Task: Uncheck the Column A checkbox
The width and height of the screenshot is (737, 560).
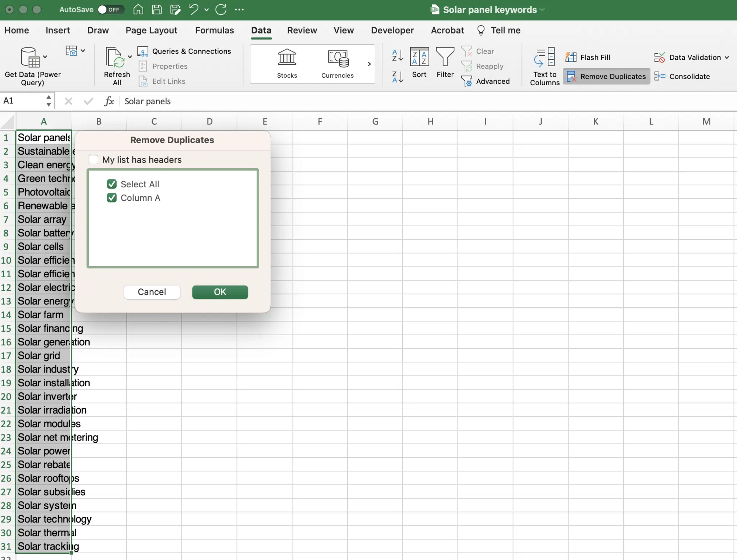Action: [x=112, y=197]
